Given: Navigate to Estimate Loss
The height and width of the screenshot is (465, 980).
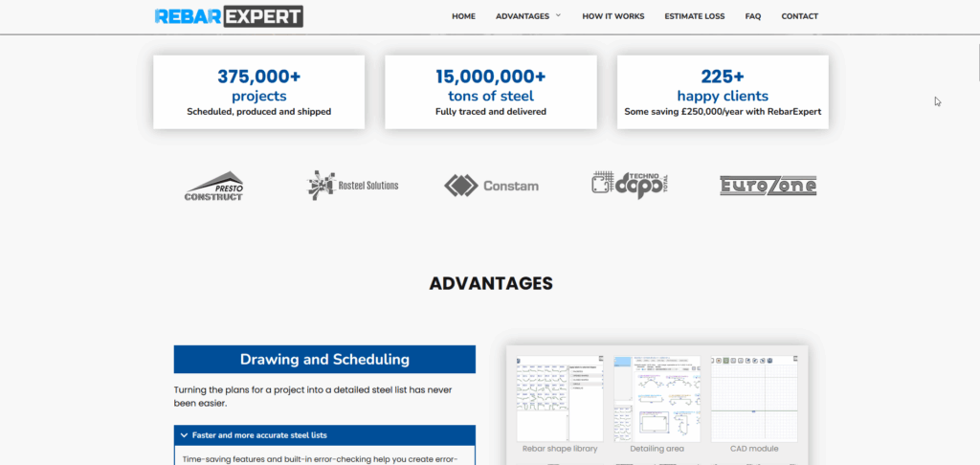Looking at the screenshot, I should coord(694,16).
